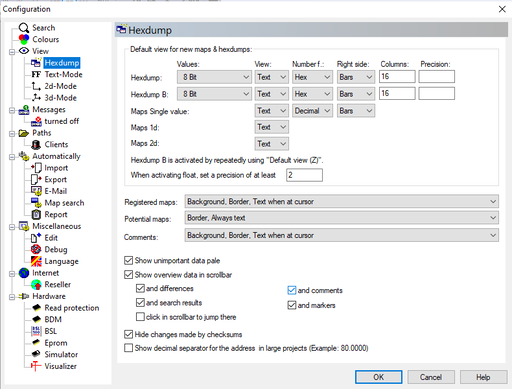Click the Map search icon
The width and height of the screenshot is (512, 389).
click(x=36, y=203)
